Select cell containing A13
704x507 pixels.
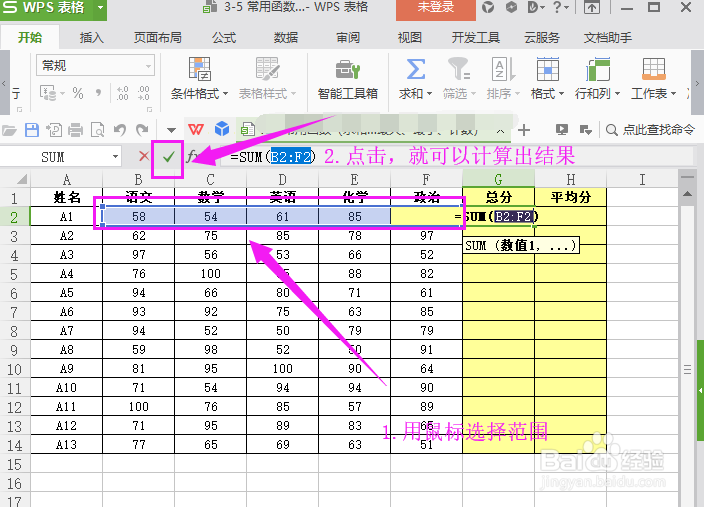66,445
